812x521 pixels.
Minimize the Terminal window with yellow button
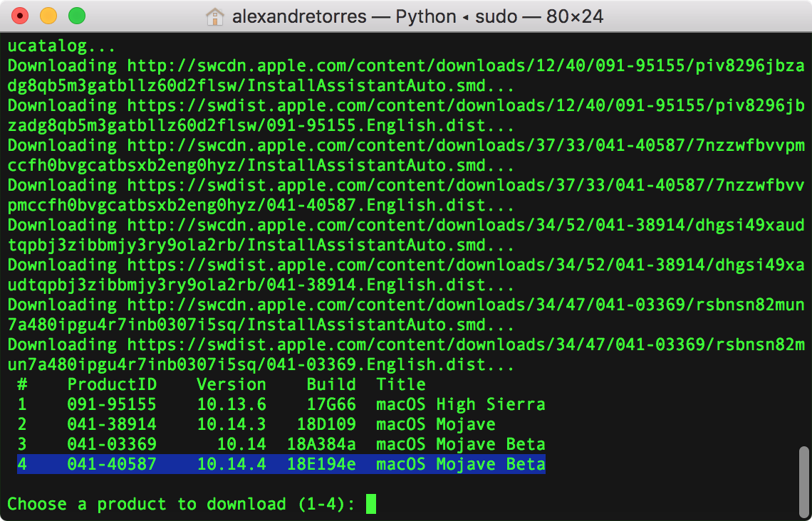coord(48,16)
